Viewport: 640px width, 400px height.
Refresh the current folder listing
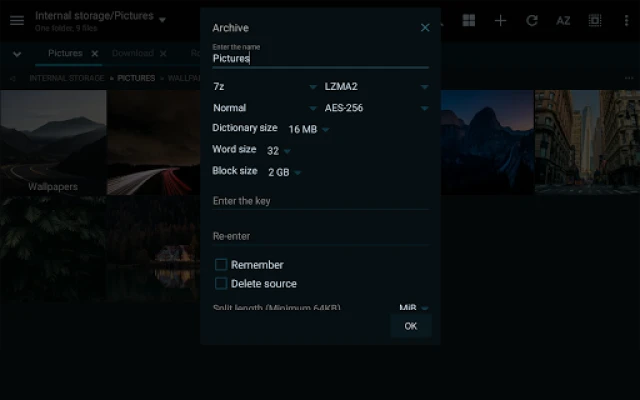tap(532, 20)
